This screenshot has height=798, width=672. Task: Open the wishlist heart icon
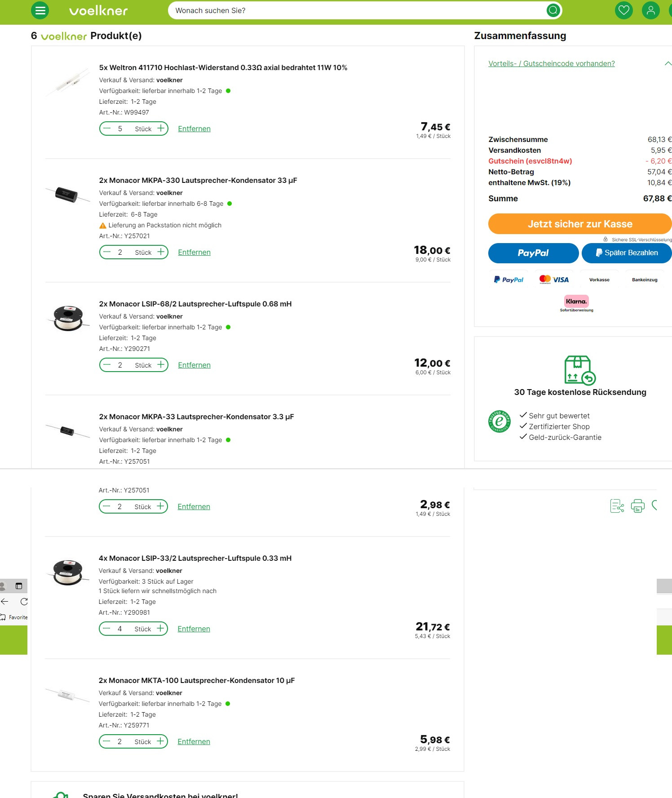[x=623, y=10]
